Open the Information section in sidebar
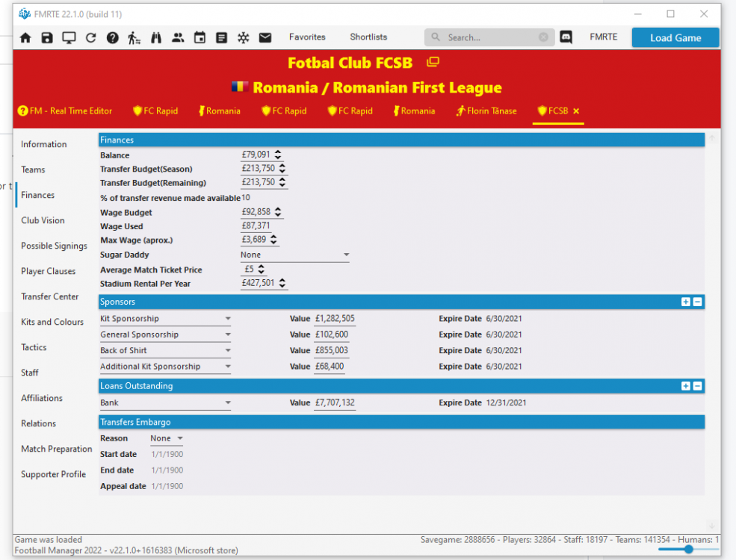This screenshot has width=736, height=560. pos(43,144)
